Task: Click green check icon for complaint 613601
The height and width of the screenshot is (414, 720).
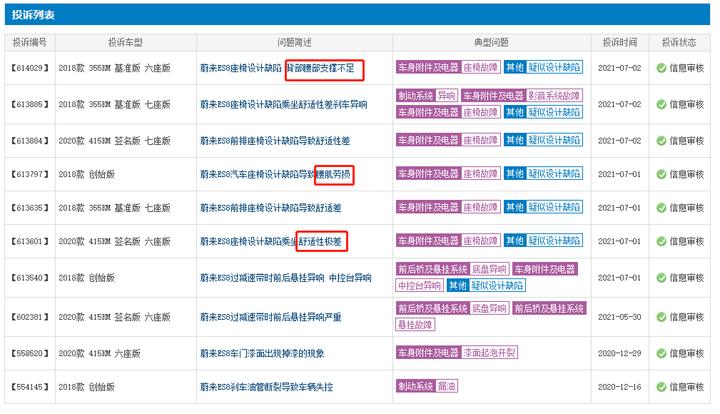Action: 661,241
